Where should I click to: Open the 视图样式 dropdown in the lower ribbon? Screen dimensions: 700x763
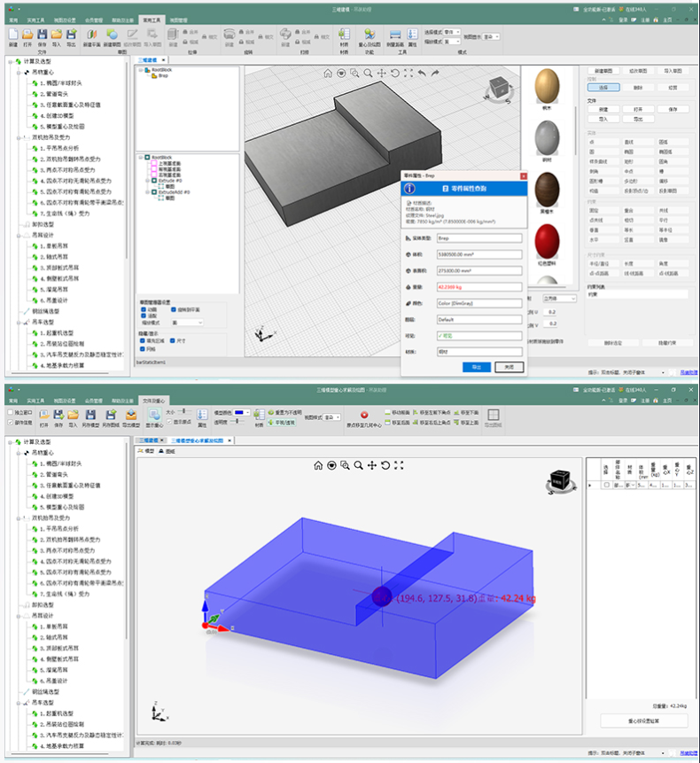coord(332,417)
